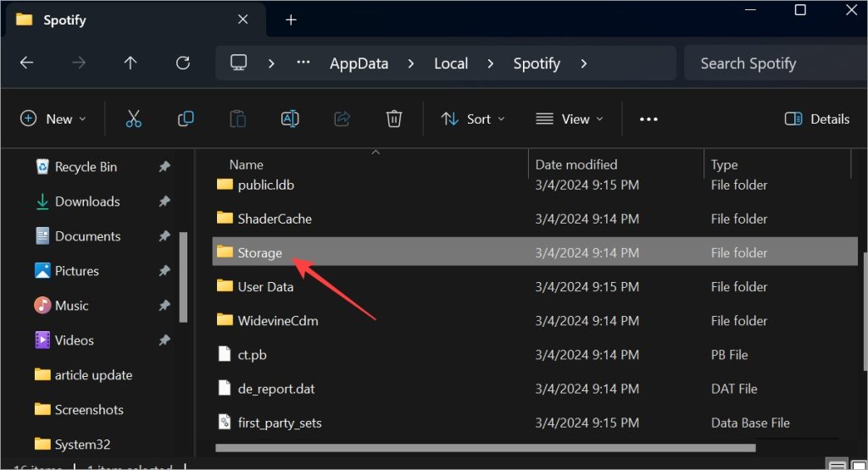Select the Spotify window tab
This screenshot has width=868, height=470.
[x=133, y=20]
